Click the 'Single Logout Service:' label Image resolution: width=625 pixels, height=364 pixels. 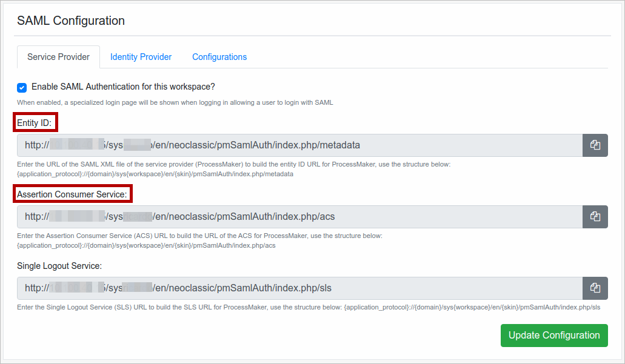[x=59, y=266]
